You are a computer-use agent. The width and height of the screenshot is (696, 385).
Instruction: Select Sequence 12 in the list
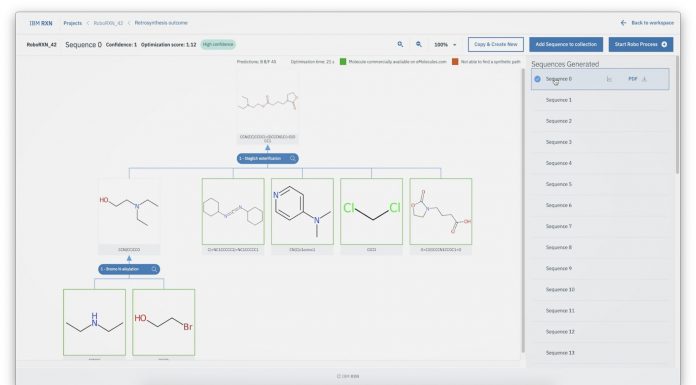coord(600,332)
